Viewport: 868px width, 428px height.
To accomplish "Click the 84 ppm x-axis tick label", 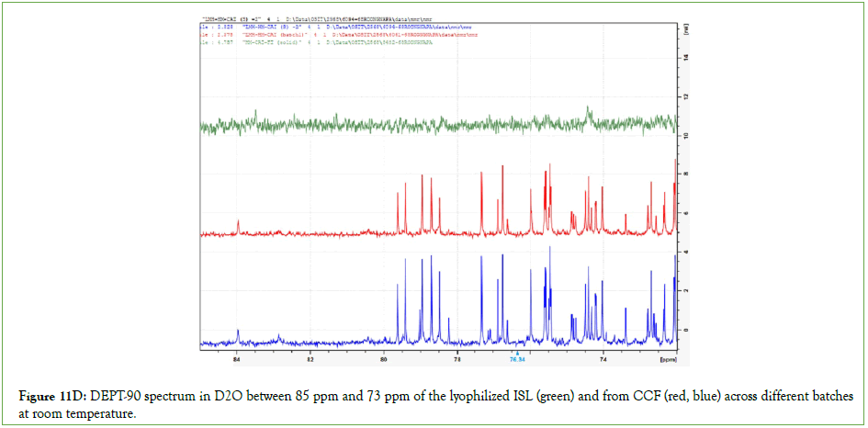I will click(x=236, y=359).
